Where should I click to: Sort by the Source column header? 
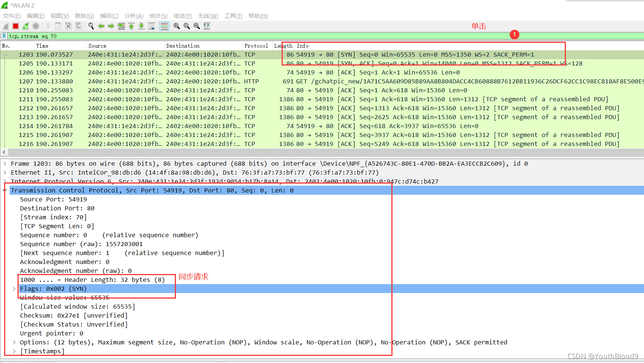pyautogui.click(x=125, y=46)
